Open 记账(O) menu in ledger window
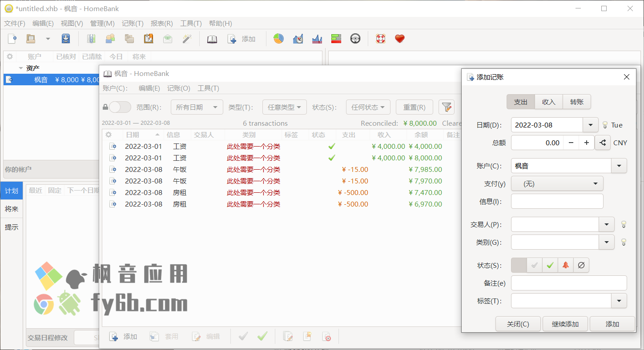The height and width of the screenshot is (350, 644). pos(179,88)
